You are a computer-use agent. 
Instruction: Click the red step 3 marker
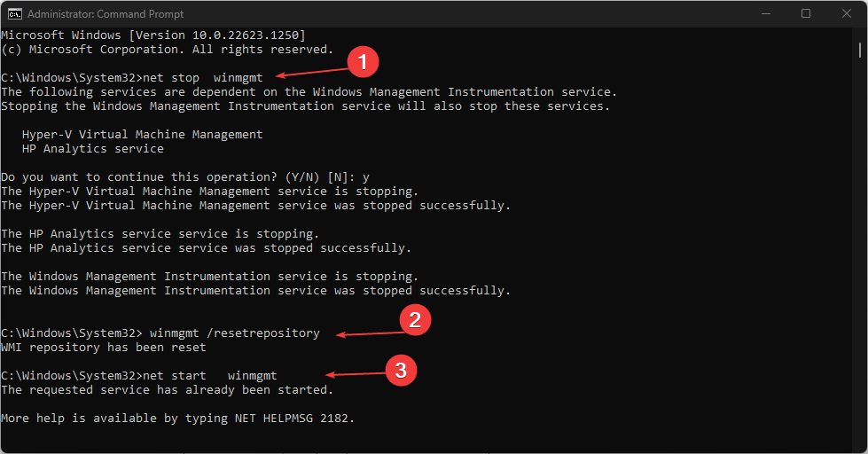click(400, 369)
